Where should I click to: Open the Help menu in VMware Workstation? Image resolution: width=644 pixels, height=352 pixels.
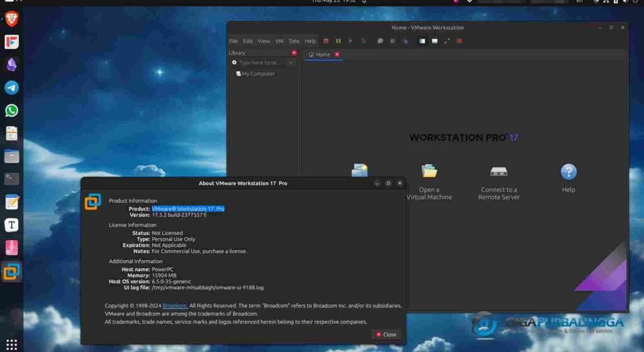click(310, 41)
